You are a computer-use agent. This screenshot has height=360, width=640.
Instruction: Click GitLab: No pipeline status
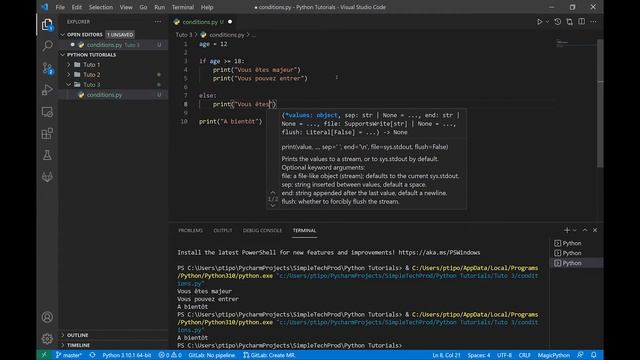click(211, 355)
